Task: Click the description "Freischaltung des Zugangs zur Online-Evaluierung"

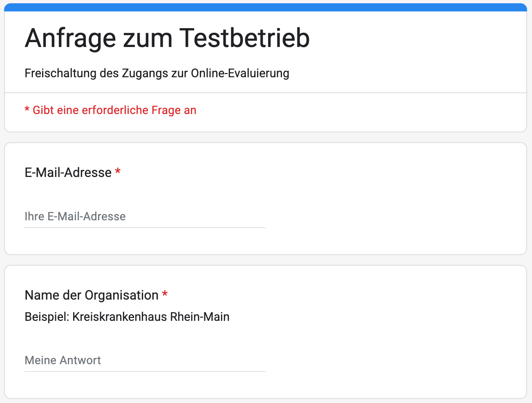Action: click(x=157, y=74)
